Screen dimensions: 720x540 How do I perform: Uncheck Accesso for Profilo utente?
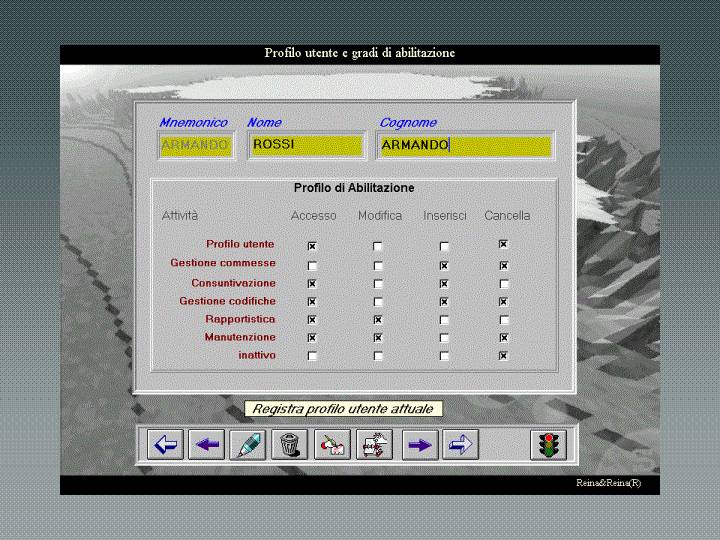coord(312,246)
